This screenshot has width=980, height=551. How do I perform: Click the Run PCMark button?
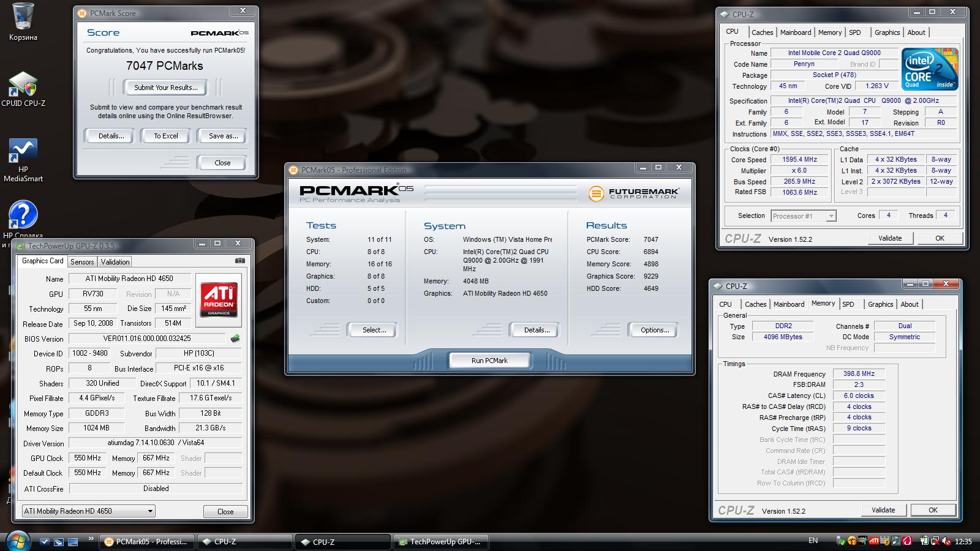489,361
